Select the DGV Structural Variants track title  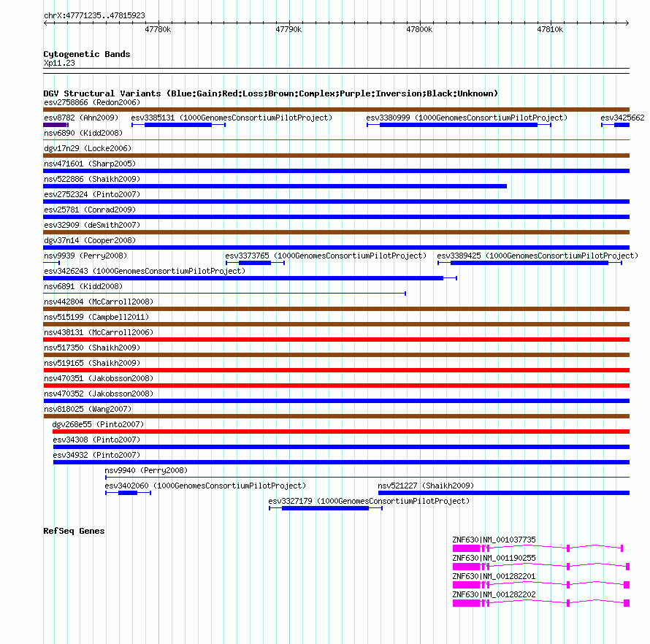coord(270,93)
